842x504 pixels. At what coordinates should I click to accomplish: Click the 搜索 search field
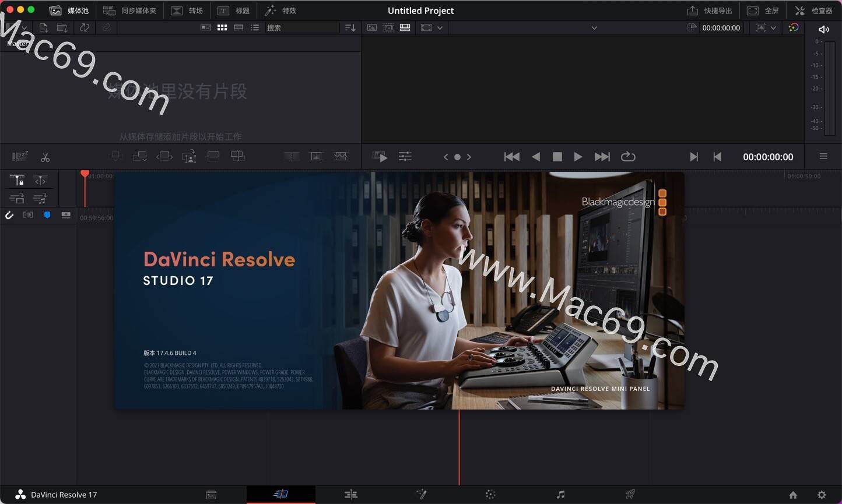tap(302, 27)
